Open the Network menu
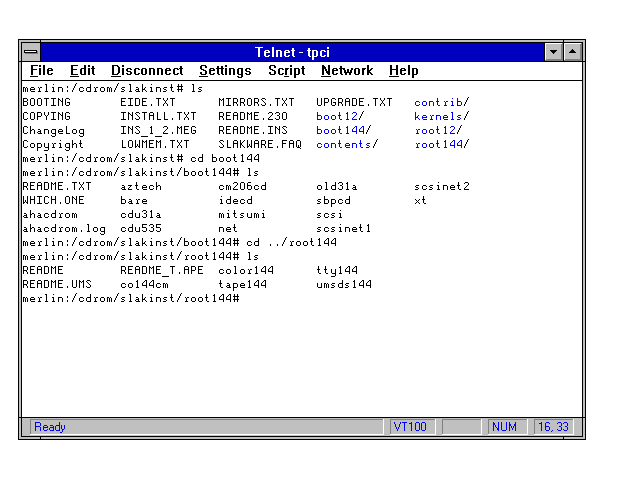Screen dimensions: 640x480 pyautogui.click(x=347, y=71)
